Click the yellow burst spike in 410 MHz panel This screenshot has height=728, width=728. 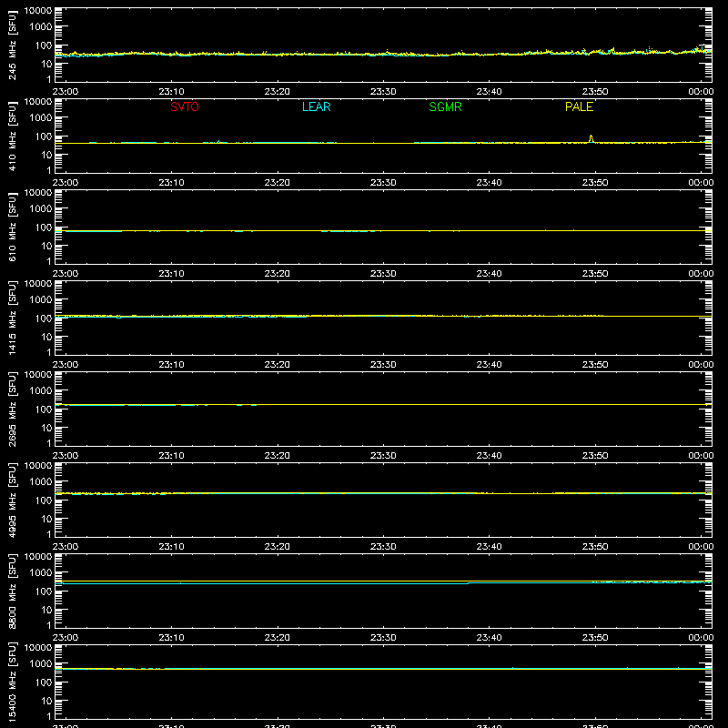(591, 138)
